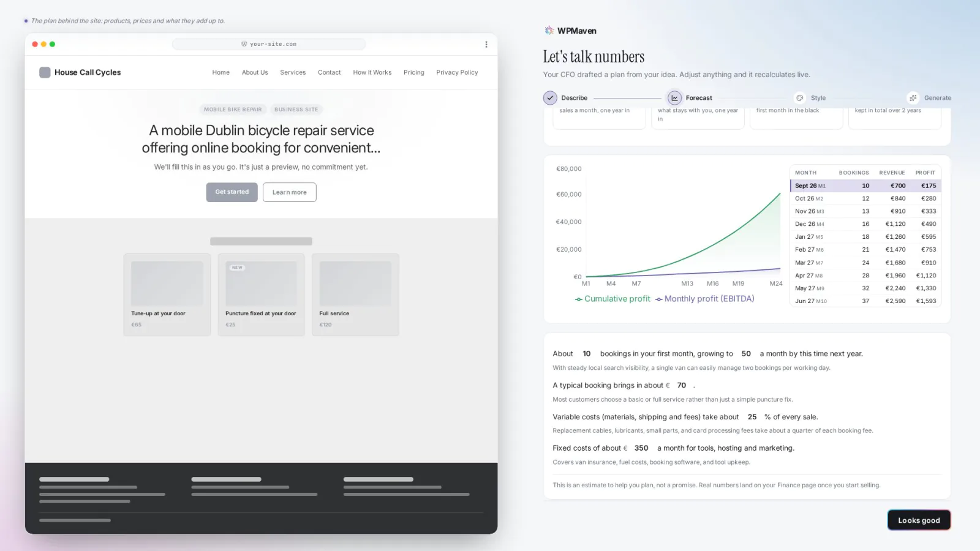Open the Pricing nav item
The image size is (980, 551).
coord(414,72)
